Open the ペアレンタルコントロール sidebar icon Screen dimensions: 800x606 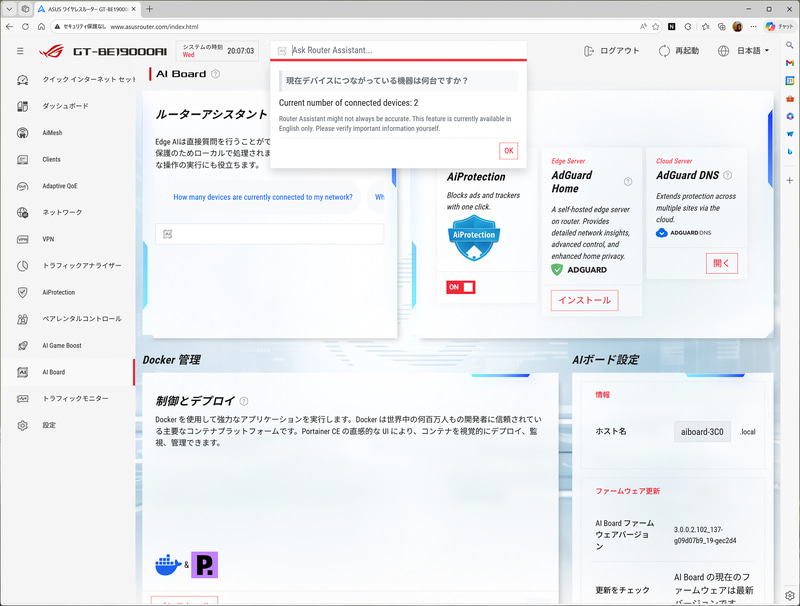point(22,319)
